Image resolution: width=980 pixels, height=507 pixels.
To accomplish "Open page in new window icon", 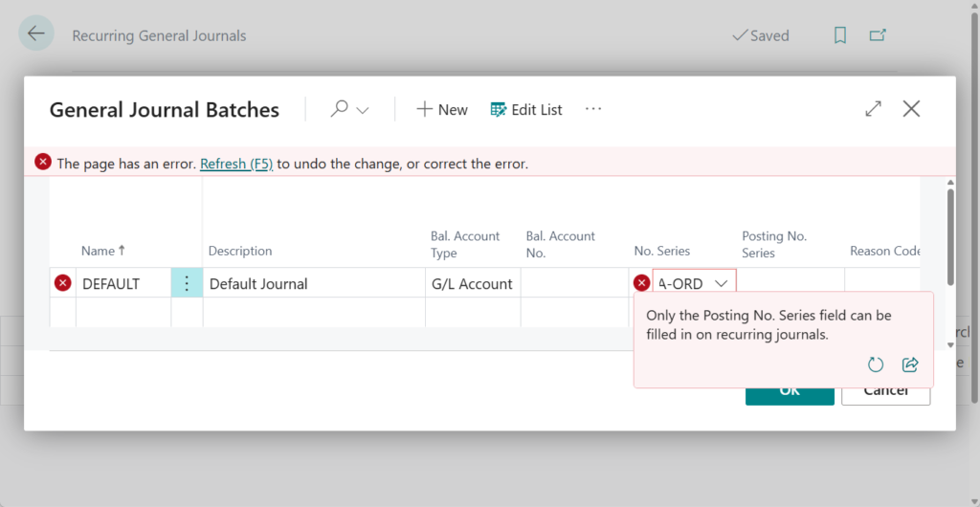I will tap(878, 35).
